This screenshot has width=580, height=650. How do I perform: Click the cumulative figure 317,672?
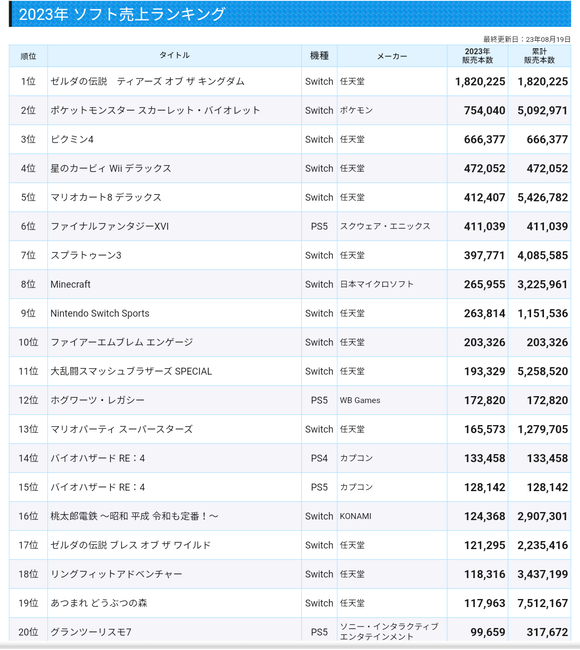[x=547, y=633]
